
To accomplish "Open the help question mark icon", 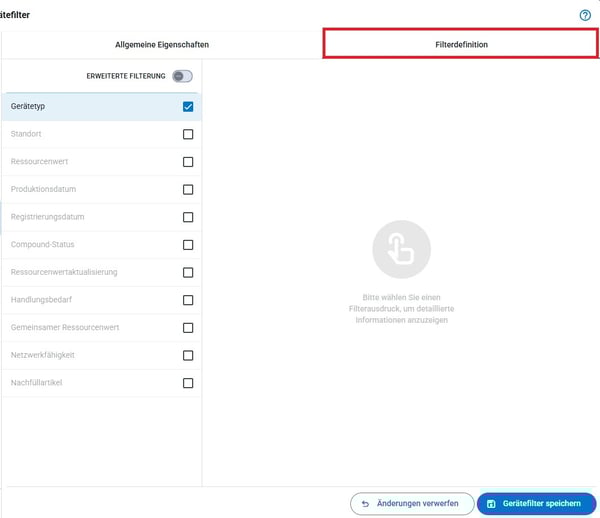I will (585, 15).
